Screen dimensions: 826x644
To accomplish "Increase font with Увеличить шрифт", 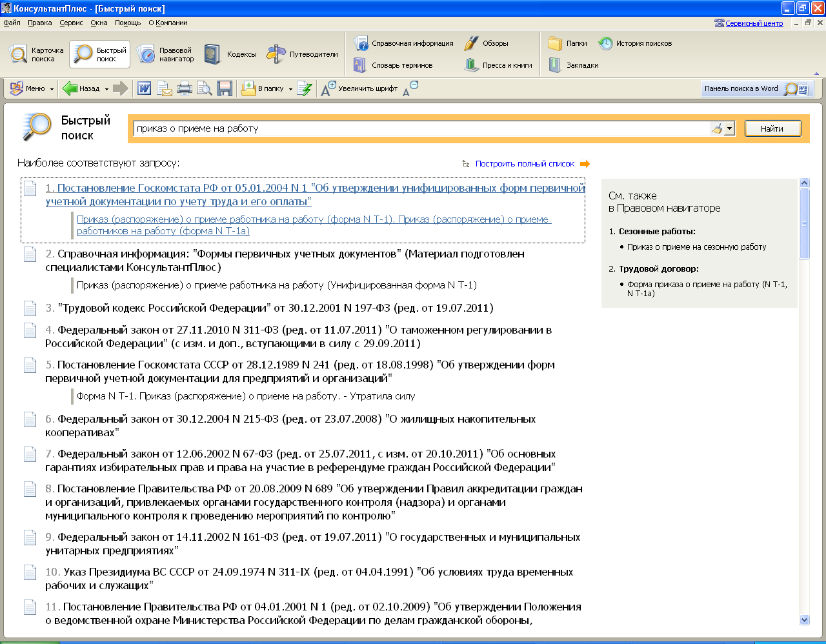I will 359,88.
